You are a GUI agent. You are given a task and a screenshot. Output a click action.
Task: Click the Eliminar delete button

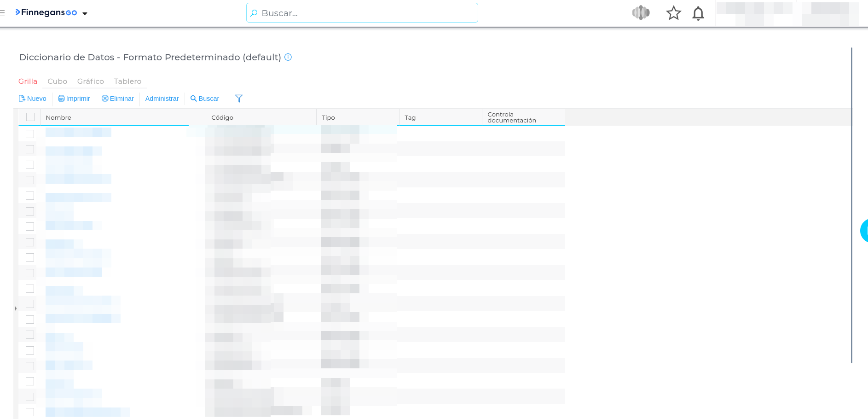pos(117,99)
